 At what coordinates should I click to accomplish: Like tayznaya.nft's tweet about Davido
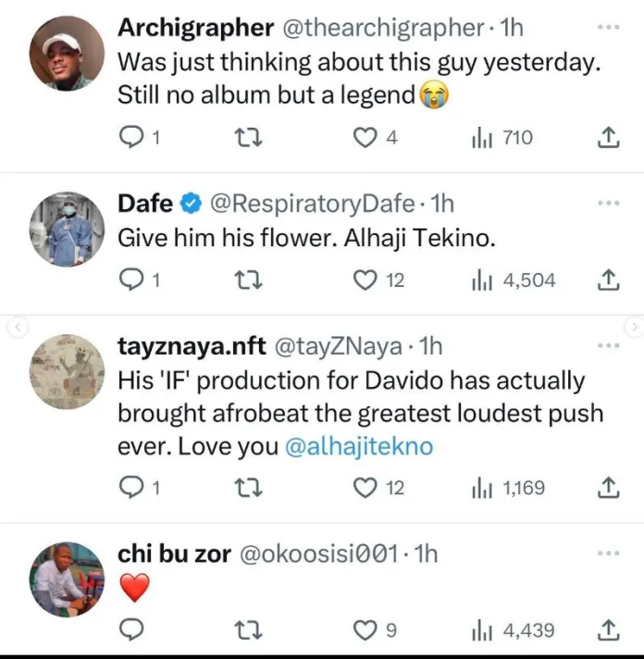pyautogui.click(x=367, y=487)
